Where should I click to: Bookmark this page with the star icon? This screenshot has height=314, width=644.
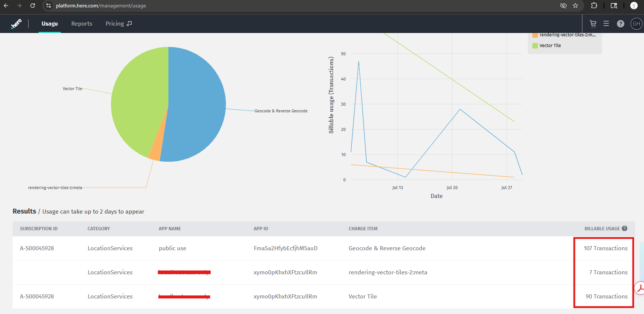(575, 6)
